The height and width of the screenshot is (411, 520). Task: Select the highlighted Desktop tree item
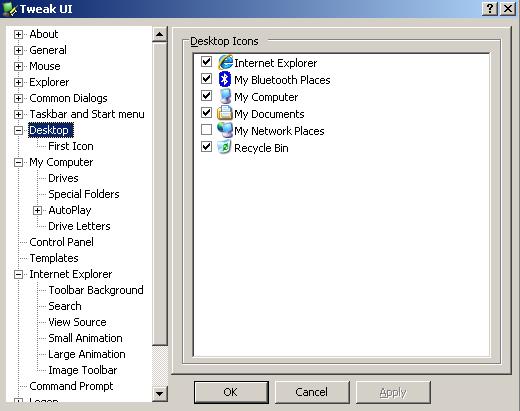click(50, 130)
